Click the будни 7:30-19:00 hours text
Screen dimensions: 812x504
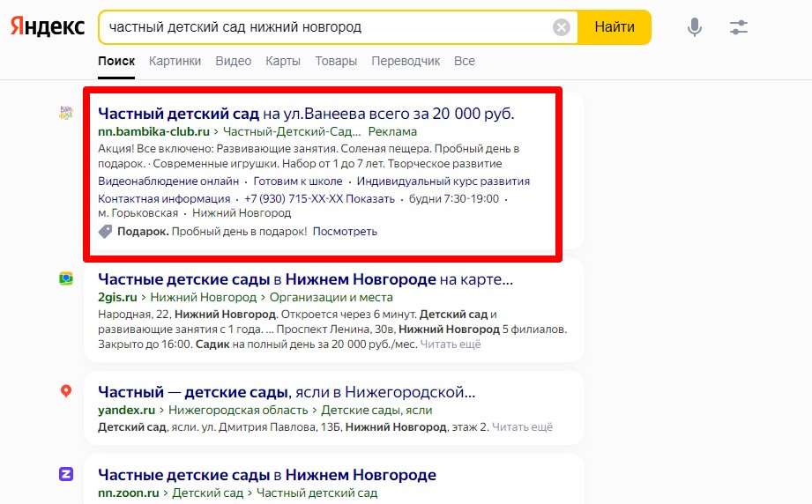pos(454,199)
